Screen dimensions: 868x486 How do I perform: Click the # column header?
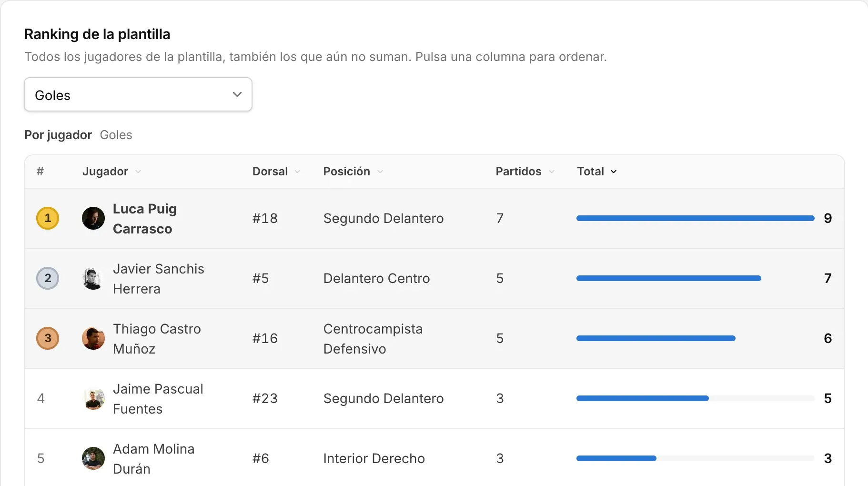pos(40,172)
